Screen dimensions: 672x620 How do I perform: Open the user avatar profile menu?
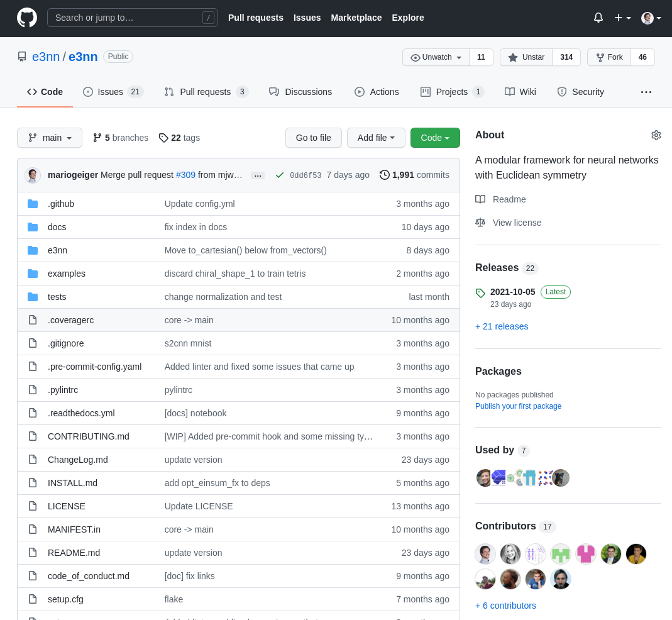pos(651,18)
